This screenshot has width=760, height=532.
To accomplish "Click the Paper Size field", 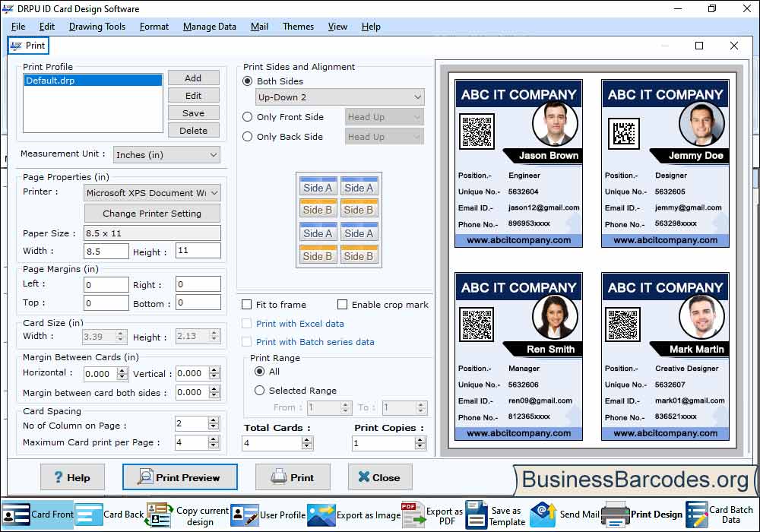I will [152, 233].
